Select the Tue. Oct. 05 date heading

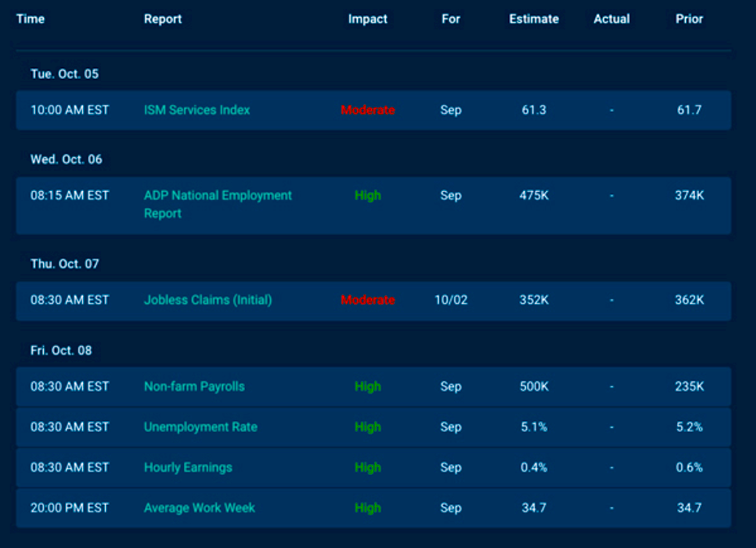tap(64, 74)
